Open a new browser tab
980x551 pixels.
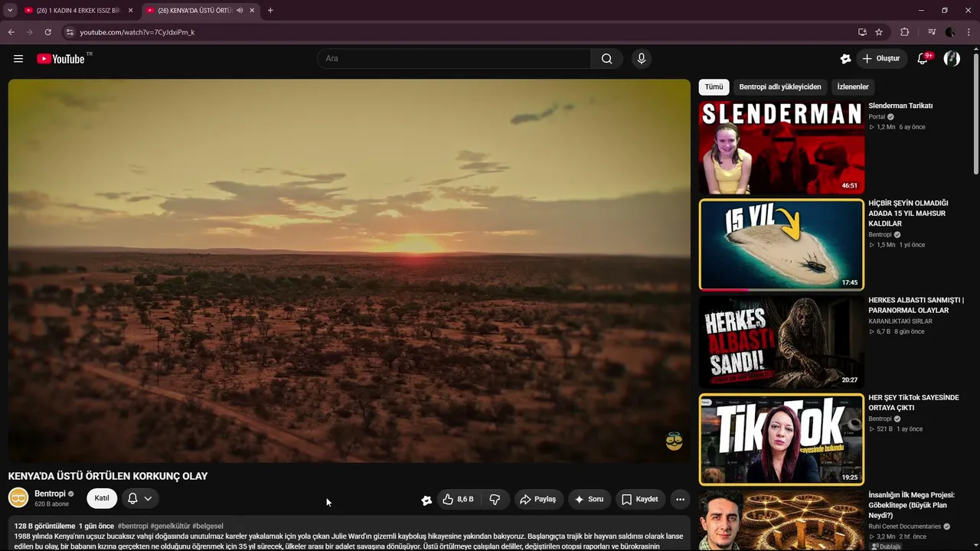pos(270,11)
